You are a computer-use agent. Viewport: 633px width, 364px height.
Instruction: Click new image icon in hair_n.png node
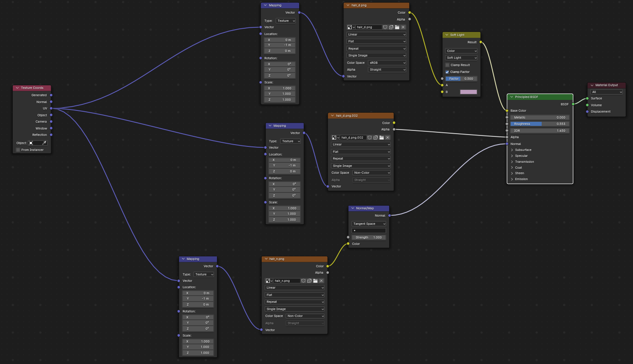[x=309, y=281]
